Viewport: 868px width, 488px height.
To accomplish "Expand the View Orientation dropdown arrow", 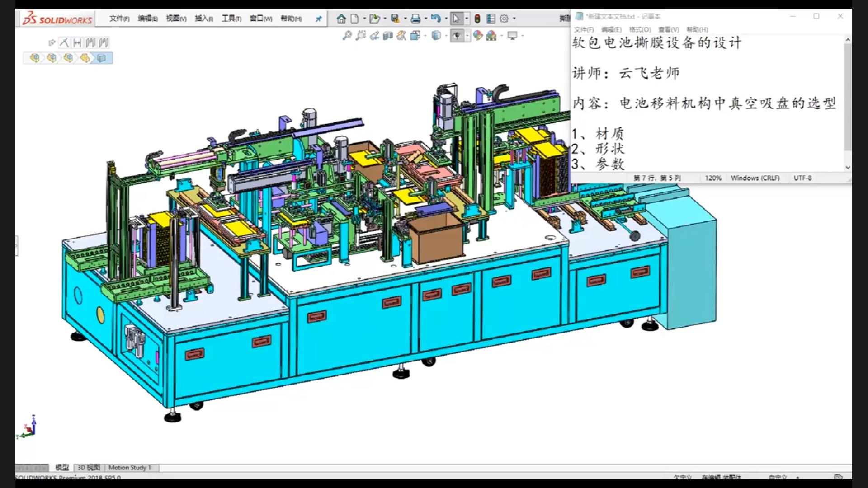I will [425, 35].
